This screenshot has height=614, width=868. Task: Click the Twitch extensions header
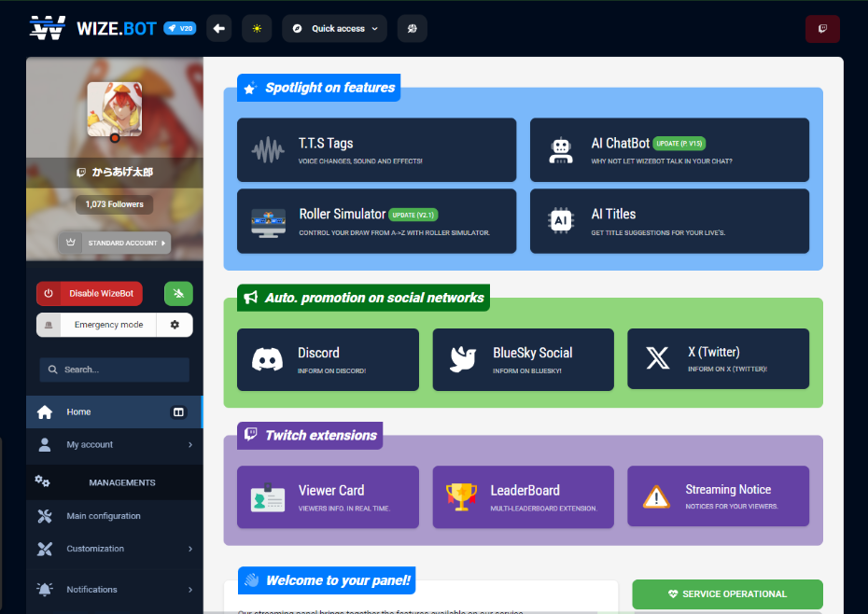(310, 435)
